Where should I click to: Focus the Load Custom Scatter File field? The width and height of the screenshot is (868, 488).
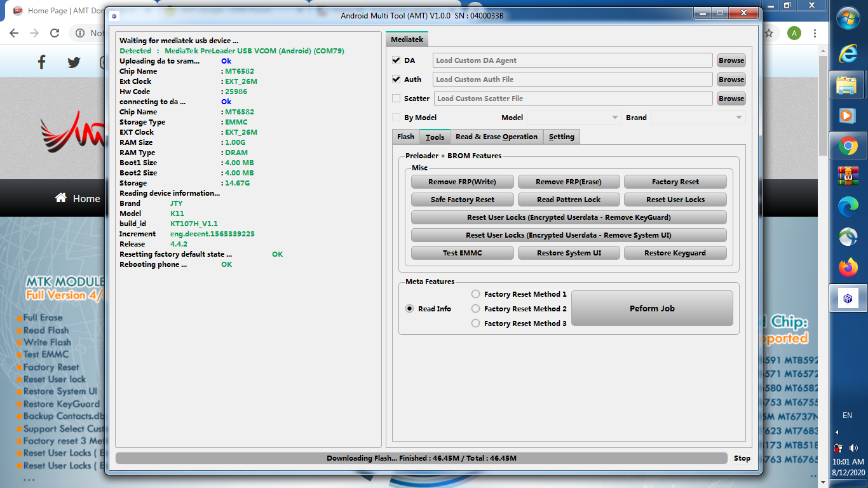573,98
